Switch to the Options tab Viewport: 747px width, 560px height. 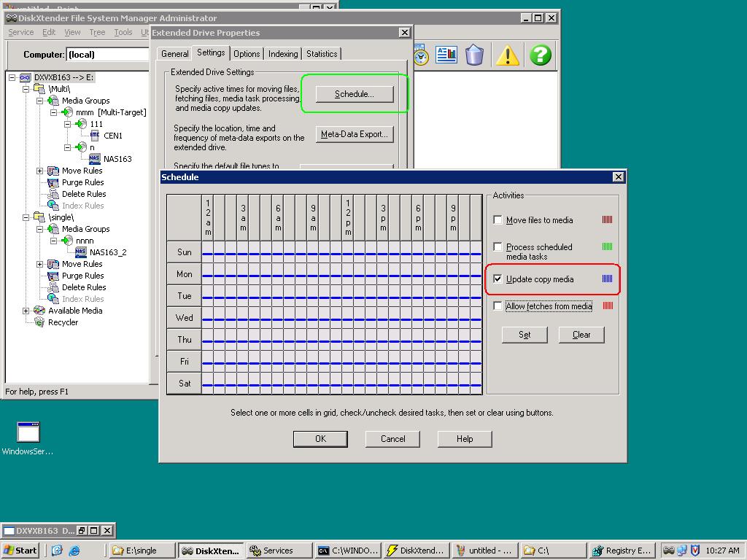pos(247,54)
